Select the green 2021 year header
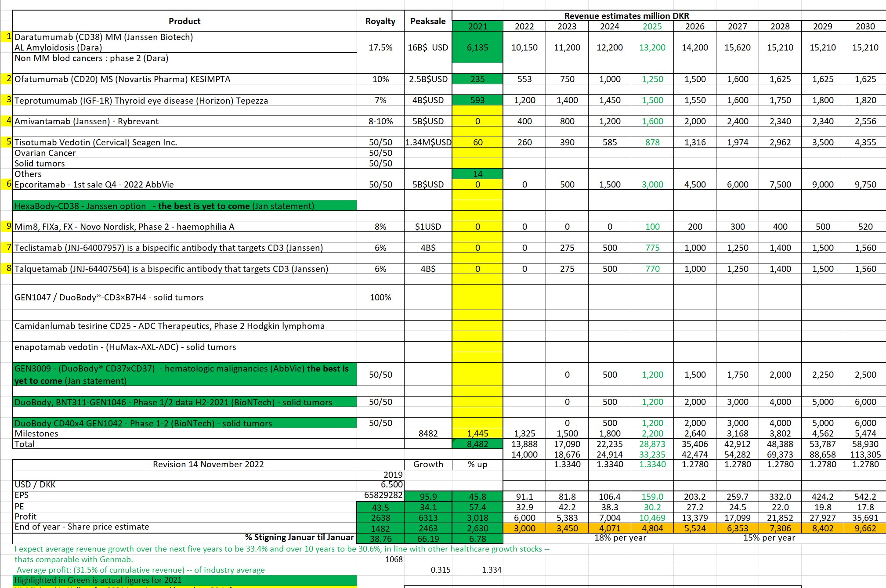The height and width of the screenshot is (588, 886). pyautogui.click(x=477, y=26)
